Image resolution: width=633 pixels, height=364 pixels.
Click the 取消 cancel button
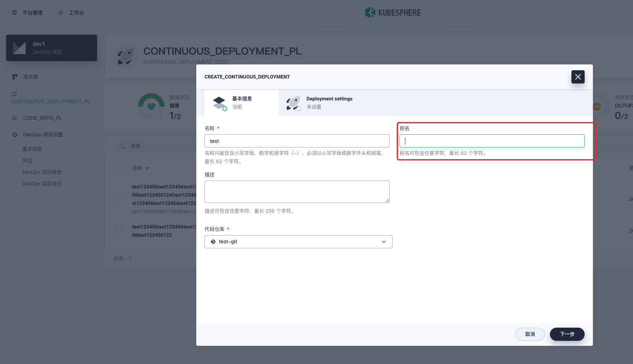tap(530, 334)
